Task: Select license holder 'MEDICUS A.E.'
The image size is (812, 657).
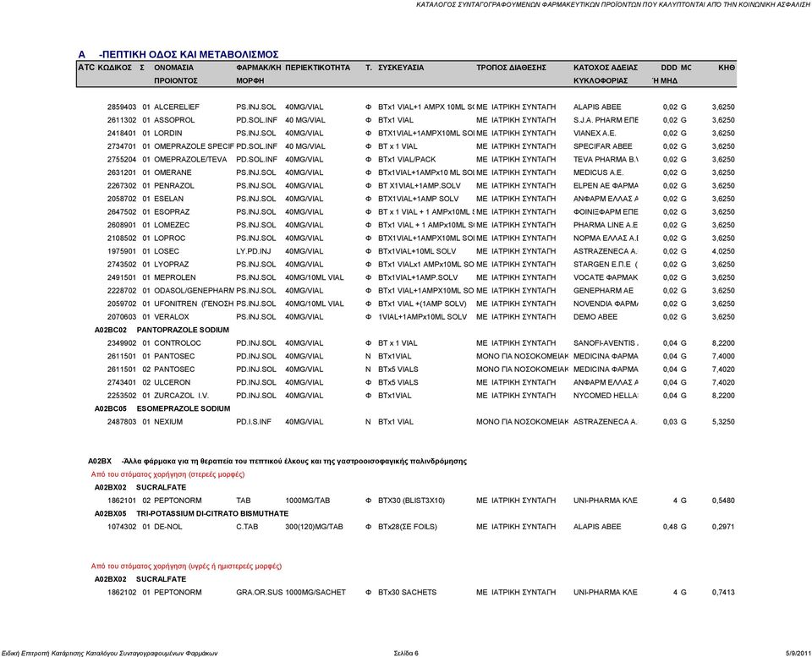Action: pyautogui.click(x=598, y=172)
